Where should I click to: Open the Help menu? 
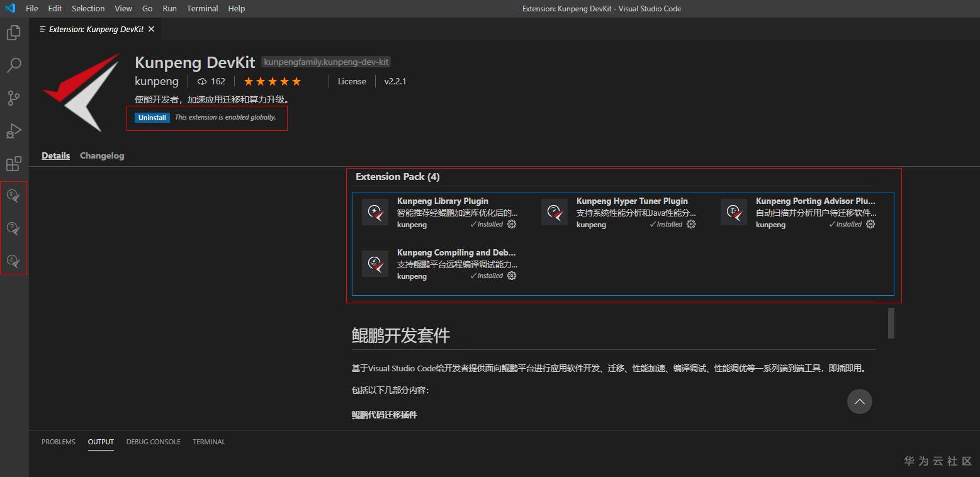pos(237,8)
